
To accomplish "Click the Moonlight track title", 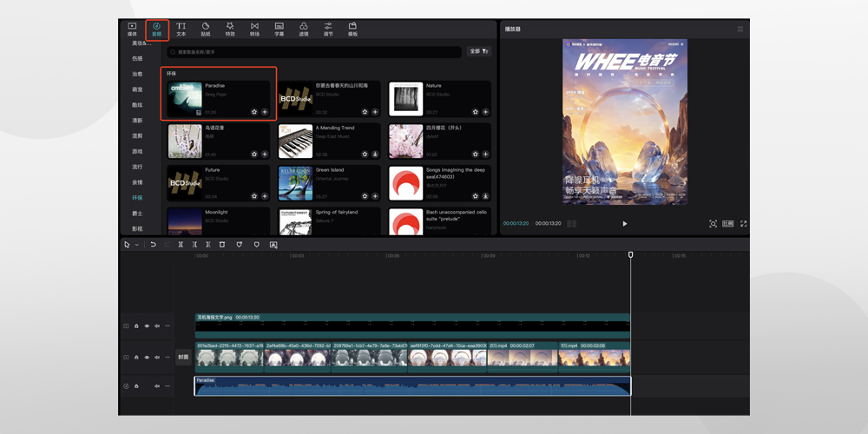I will (216, 212).
